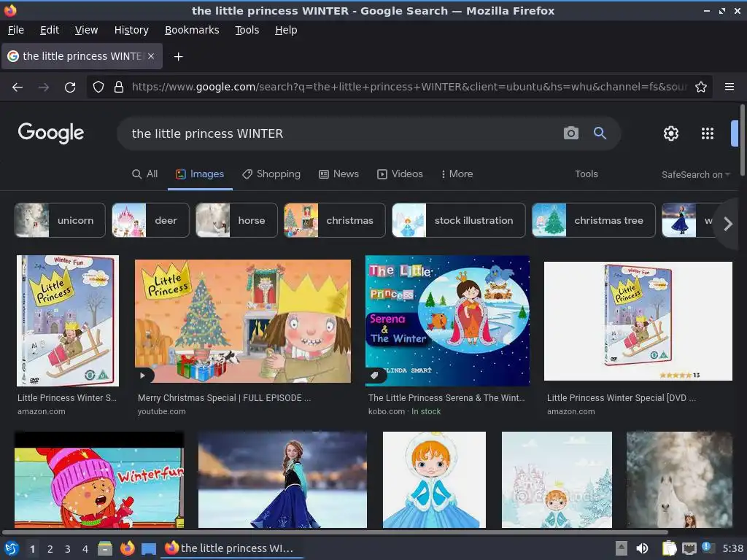
Task: Open the girl in blue dress photo thumbnail
Action: [282, 480]
